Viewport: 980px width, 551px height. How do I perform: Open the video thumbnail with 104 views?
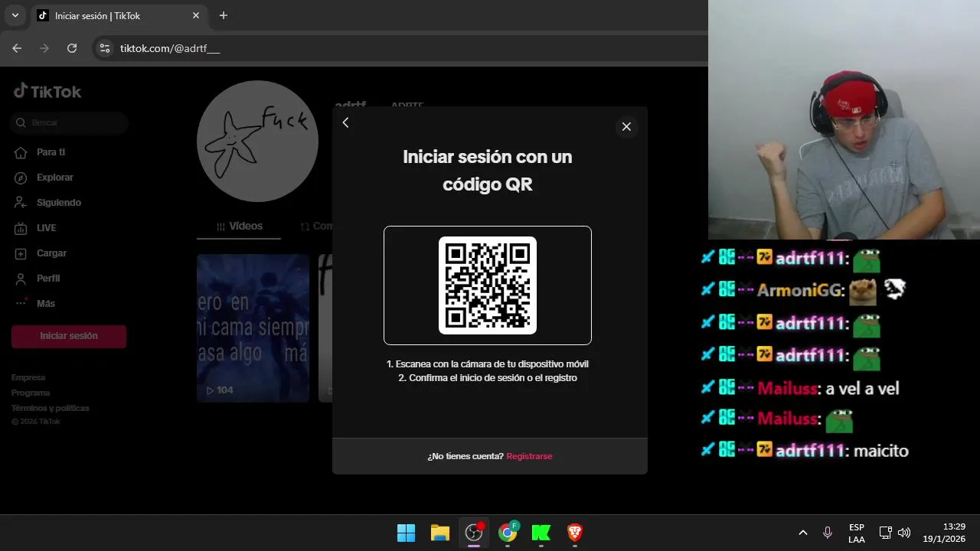[x=253, y=328]
